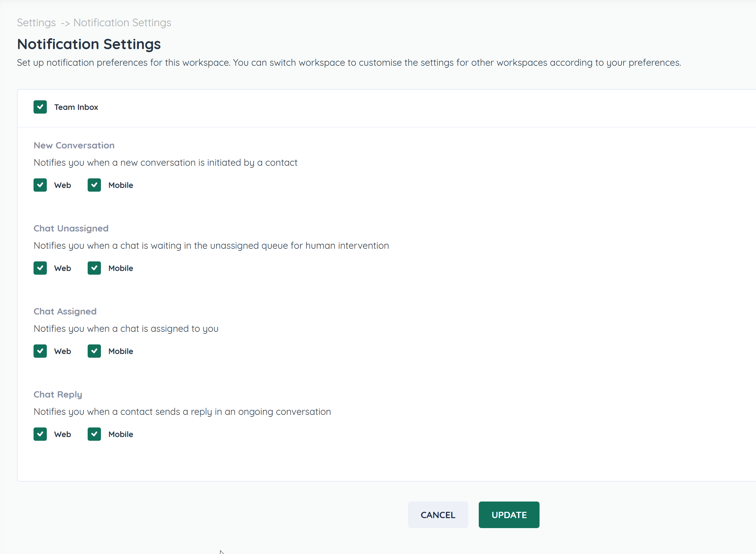Toggle Chat Reply Mobile checkbox
The height and width of the screenshot is (554, 756).
[x=94, y=434]
